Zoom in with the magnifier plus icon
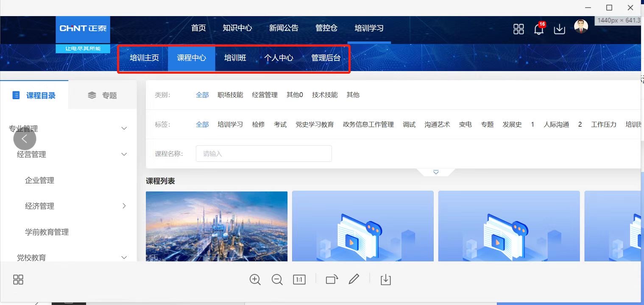The height and width of the screenshot is (305, 644). point(255,280)
